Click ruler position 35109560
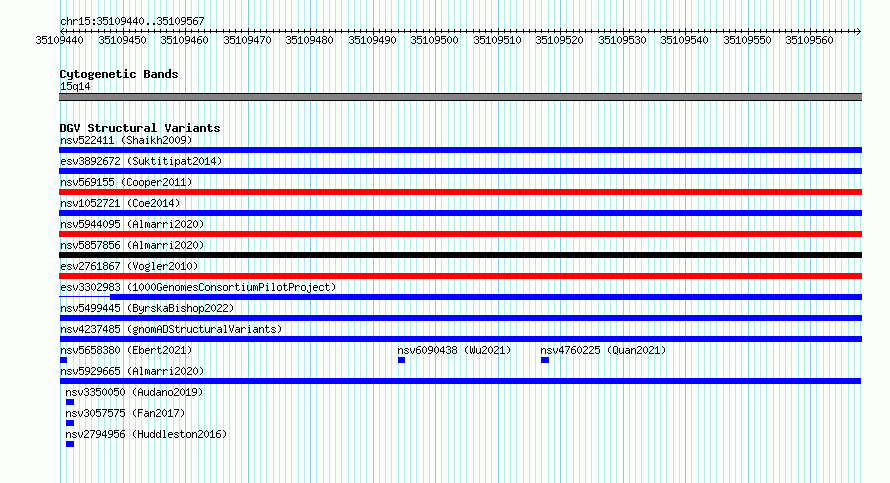The image size is (890, 483). 809,40
